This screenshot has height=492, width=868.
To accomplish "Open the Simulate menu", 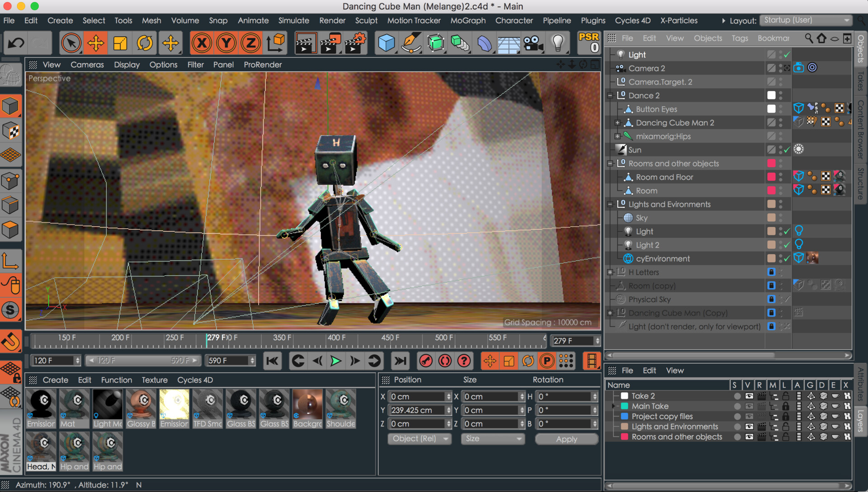I will click(x=293, y=20).
